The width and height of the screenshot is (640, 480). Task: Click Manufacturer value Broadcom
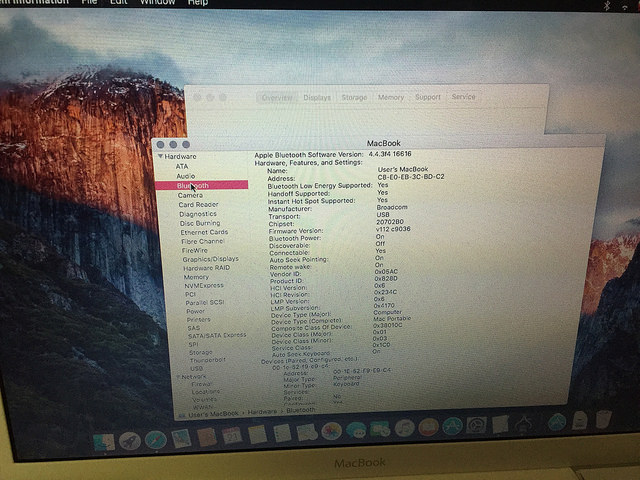coord(392,207)
